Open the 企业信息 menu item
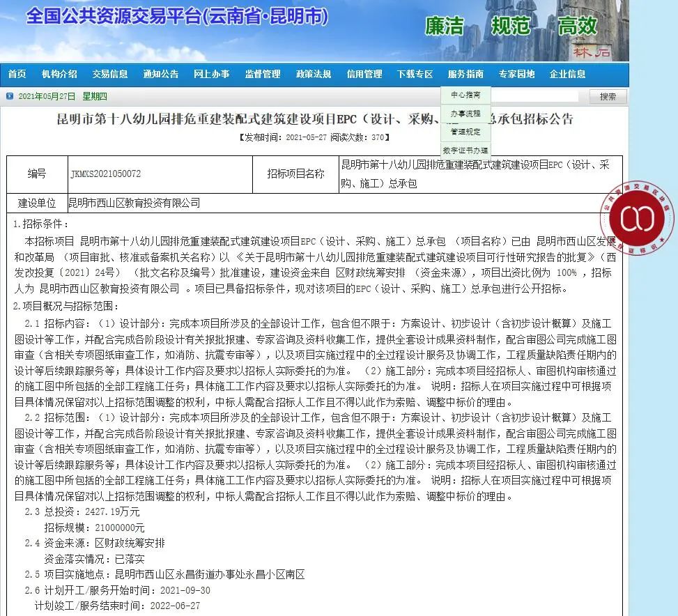Viewport: 678px width, 616px height. [x=567, y=75]
